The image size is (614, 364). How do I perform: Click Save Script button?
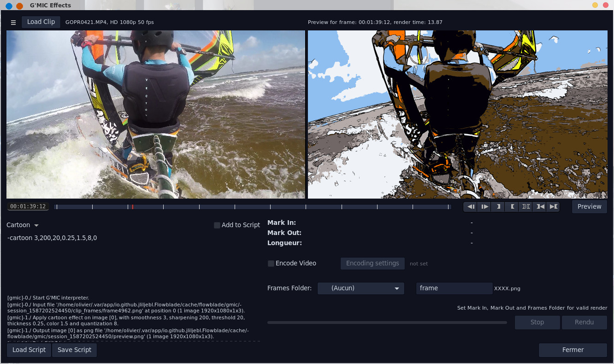(74, 350)
